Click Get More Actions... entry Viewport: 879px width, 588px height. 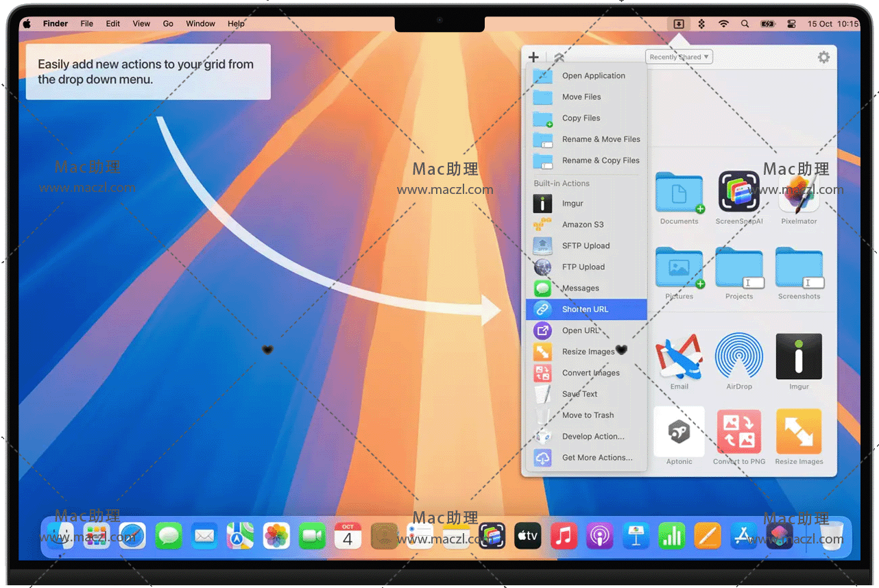(597, 458)
